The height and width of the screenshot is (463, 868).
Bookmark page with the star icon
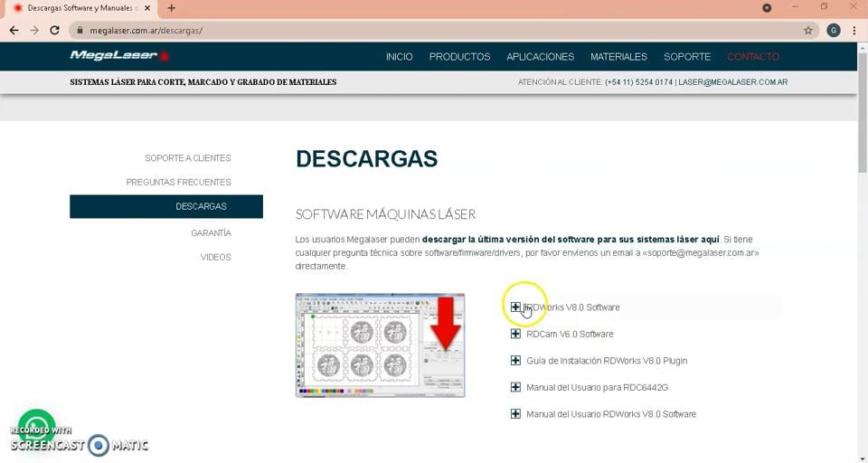808,31
